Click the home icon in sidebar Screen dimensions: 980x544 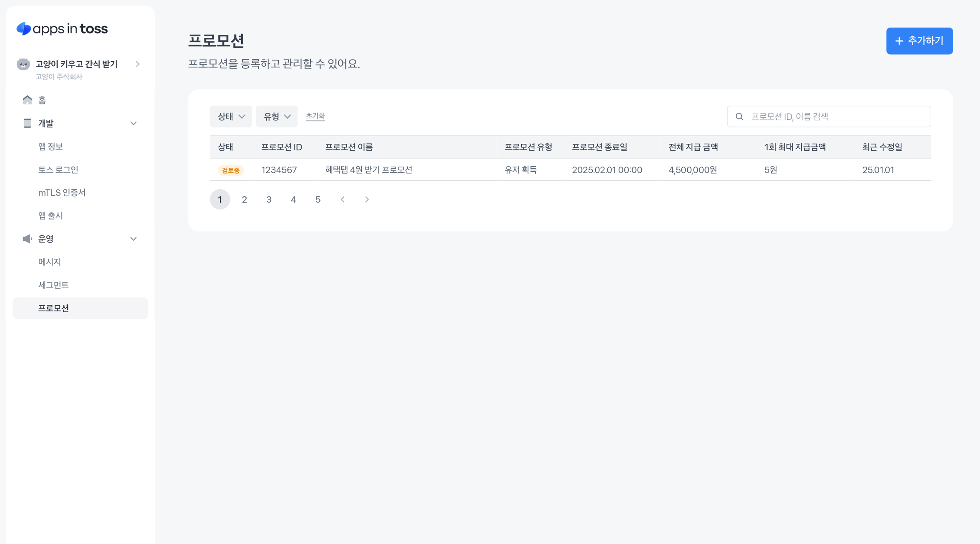click(x=27, y=100)
